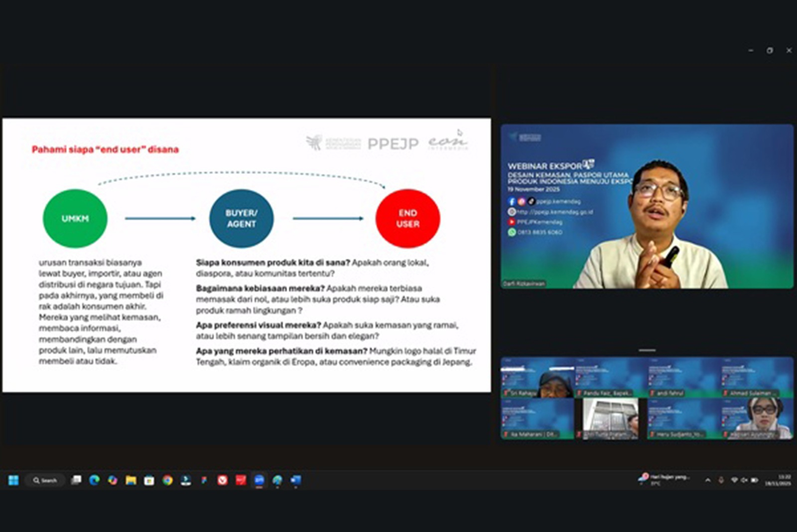Switch to the active Zoom taskbar icon
This screenshot has height=532, width=797.
pyautogui.click(x=259, y=480)
